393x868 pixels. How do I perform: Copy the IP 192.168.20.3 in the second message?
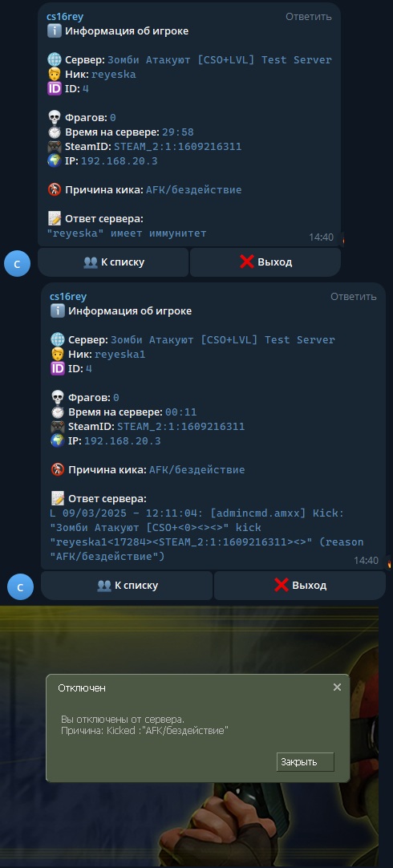click(x=123, y=440)
